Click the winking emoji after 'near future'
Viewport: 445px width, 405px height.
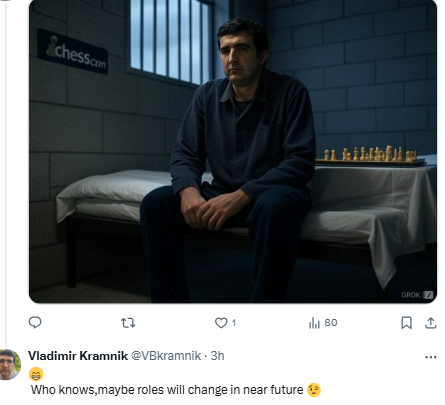[x=314, y=390]
